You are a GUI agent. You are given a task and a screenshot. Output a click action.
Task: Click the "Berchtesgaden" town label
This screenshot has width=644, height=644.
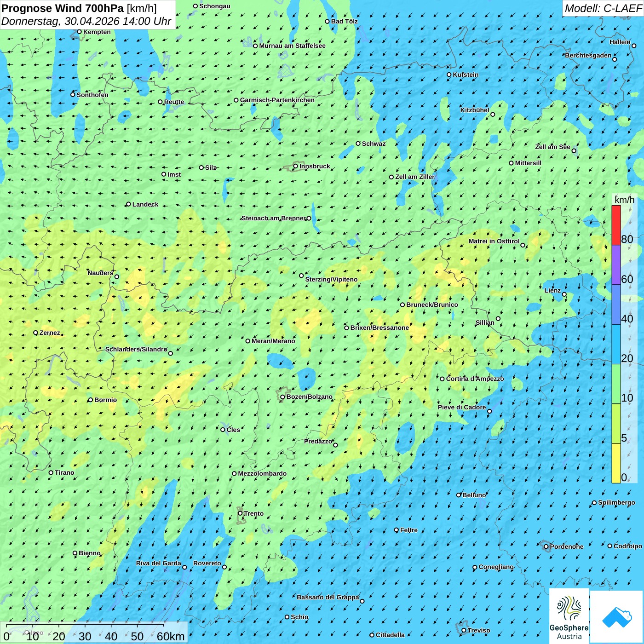(588, 56)
